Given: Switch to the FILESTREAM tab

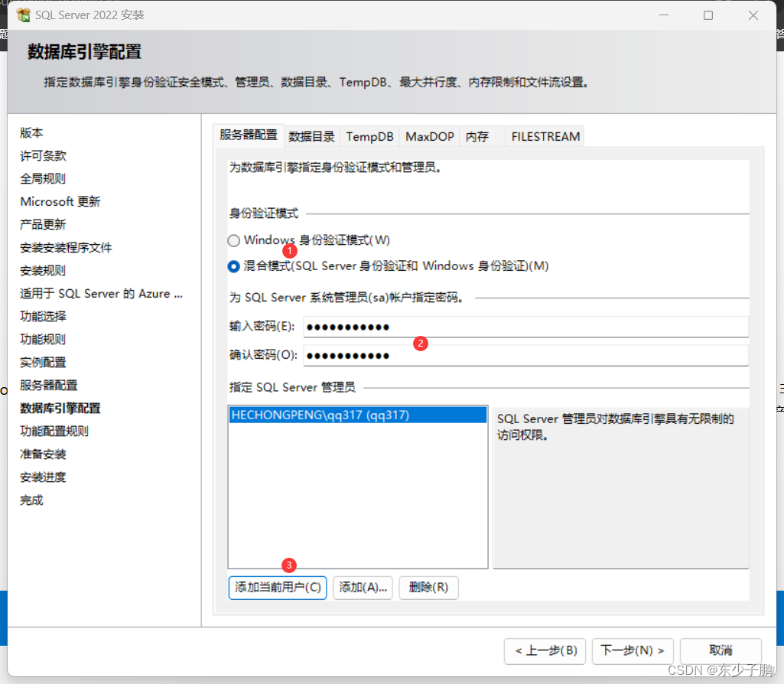Looking at the screenshot, I should tap(545, 136).
